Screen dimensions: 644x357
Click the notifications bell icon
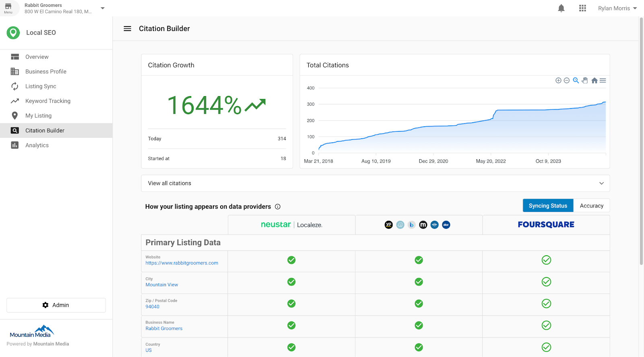(x=561, y=8)
